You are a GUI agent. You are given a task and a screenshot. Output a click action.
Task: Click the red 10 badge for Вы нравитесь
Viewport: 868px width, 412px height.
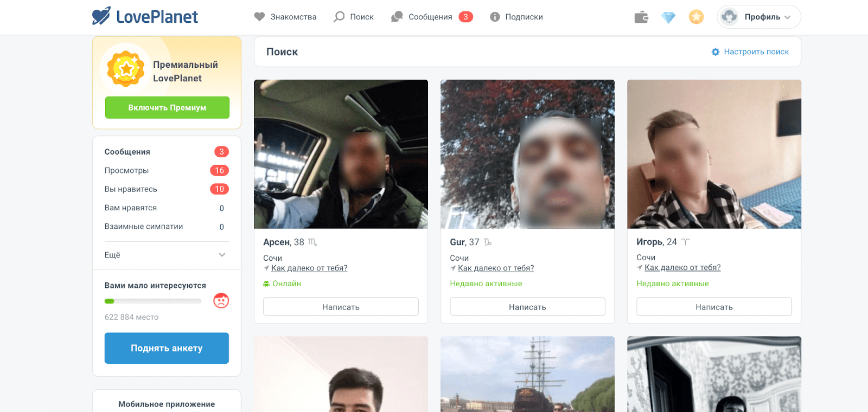tap(219, 189)
